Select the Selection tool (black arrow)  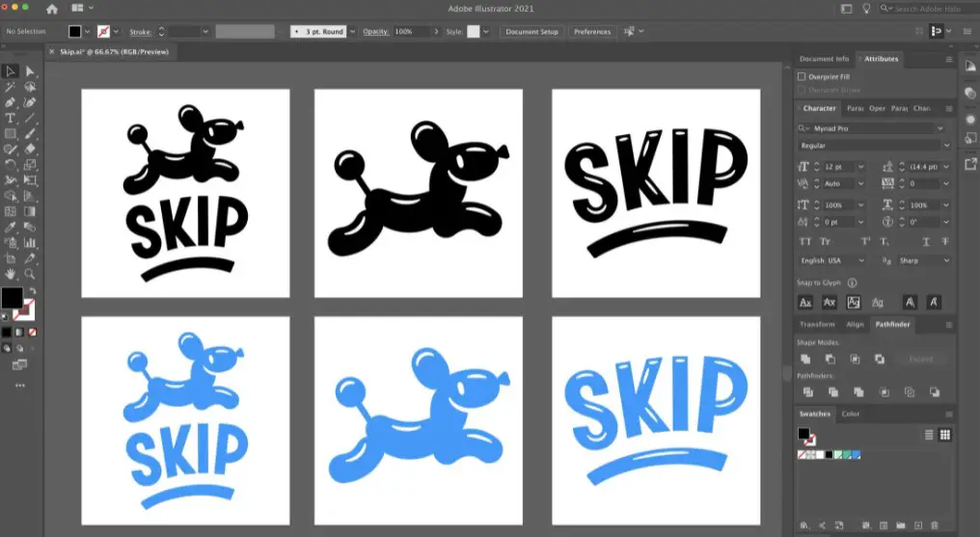pos(10,71)
